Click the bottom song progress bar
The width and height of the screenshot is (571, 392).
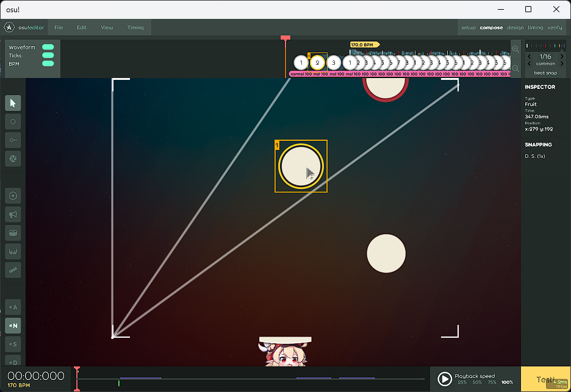pyautogui.click(x=251, y=379)
